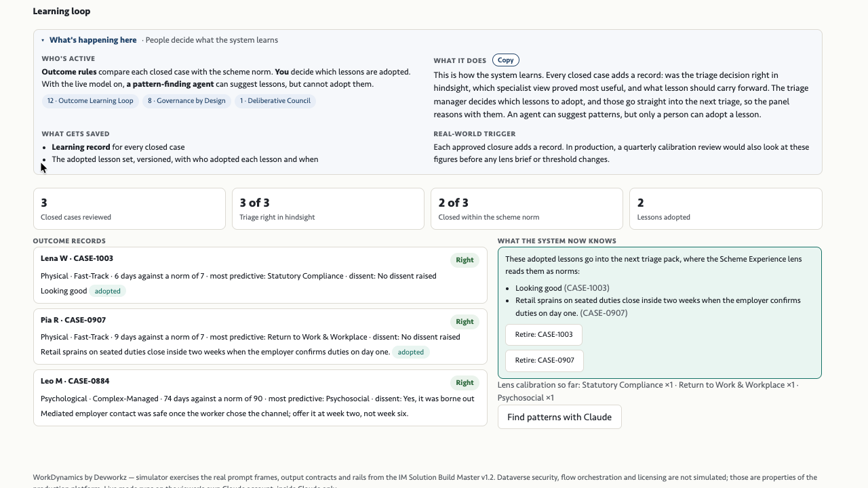The height and width of the screenshot is (488, 868).
Task: Click the Learning record bullet under What Gets Saved
Action: pos(118,147)
